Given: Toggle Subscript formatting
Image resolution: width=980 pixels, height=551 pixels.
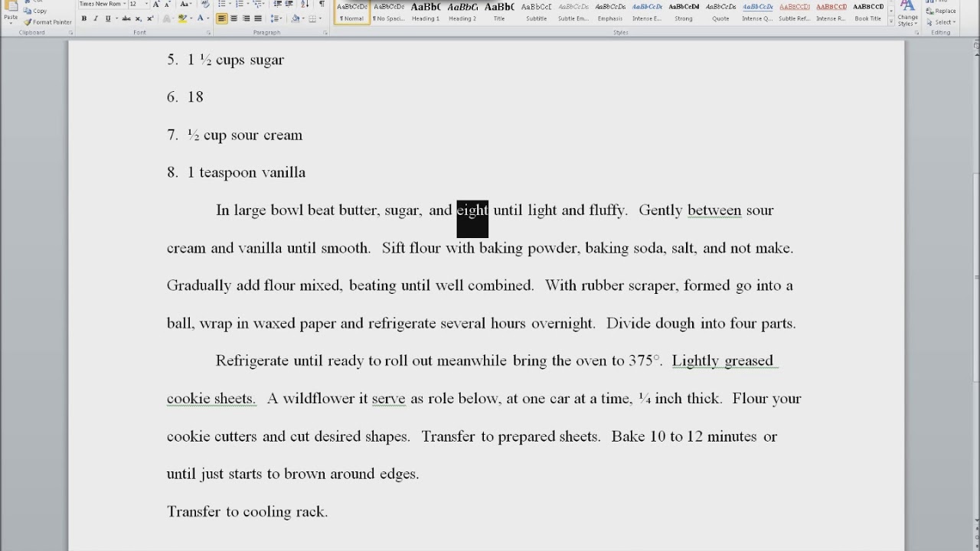Looking at the screenshot, I should pos(139,18).
